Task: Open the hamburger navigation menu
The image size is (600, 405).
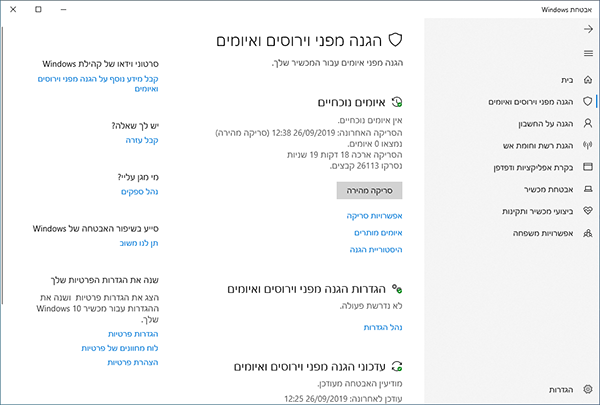Action: (x=588, y=53)
